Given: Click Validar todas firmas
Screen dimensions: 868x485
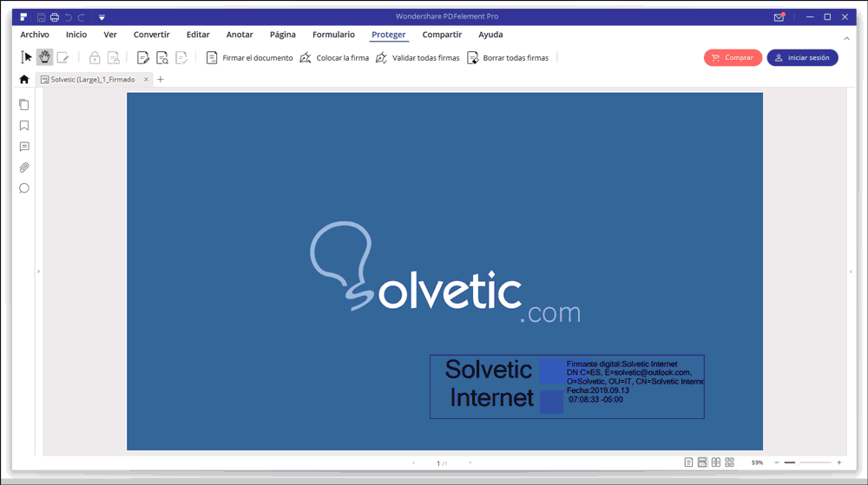Looking at the screenshot, I should [418, 57].
